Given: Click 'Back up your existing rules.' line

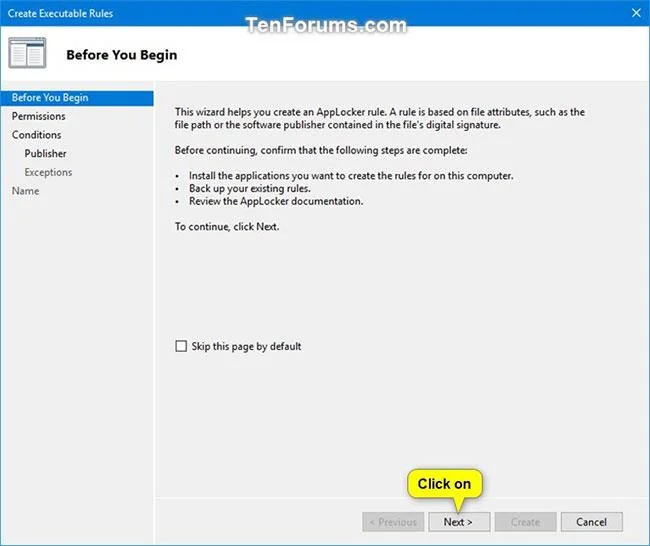Looking at the screenshot, I should point(250,189).
